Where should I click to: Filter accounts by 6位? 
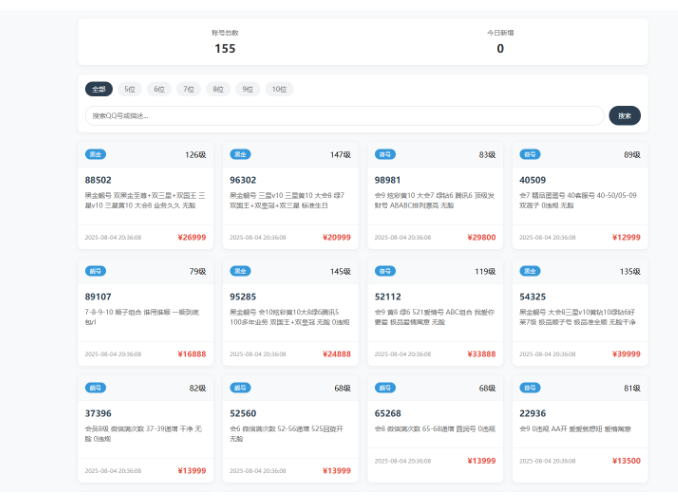tap(159, 89)
